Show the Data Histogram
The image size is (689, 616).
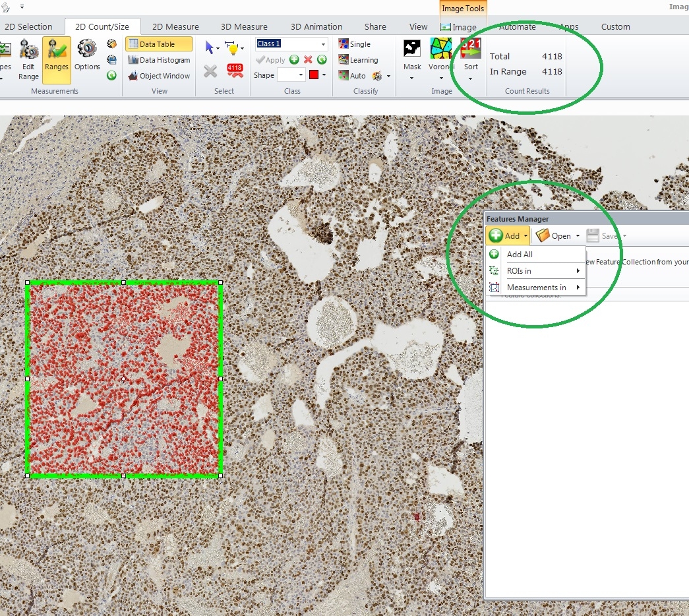pyautogui.click(x=159, y=60)
